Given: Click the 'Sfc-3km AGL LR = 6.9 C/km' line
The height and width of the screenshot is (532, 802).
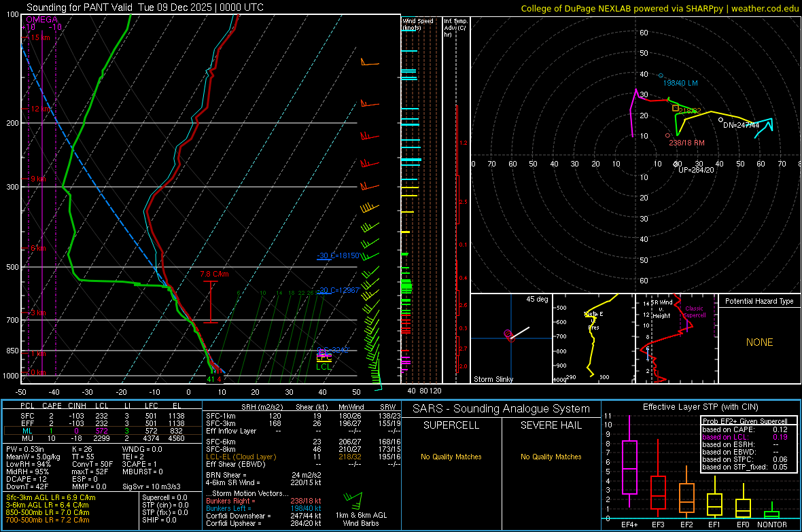Looking at the screenshot, I should click(x=51, y=497).
